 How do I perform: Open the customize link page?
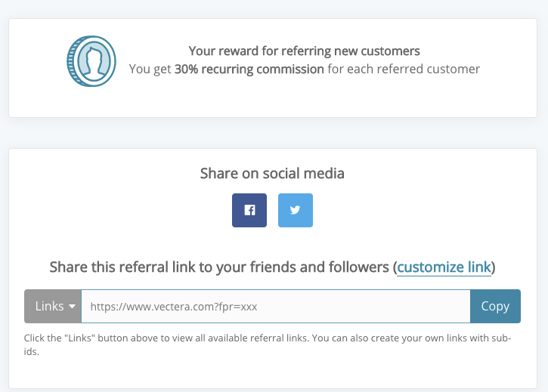[444, 267]
